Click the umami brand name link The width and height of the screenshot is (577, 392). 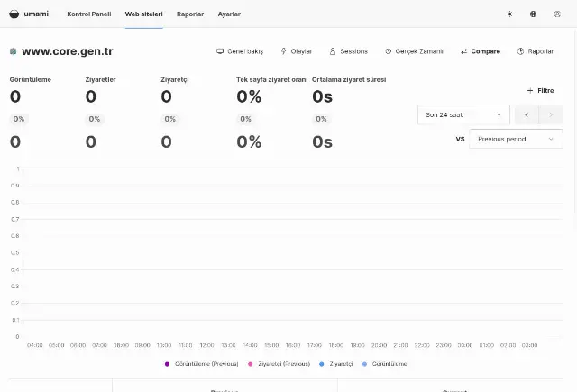[36, 14]
